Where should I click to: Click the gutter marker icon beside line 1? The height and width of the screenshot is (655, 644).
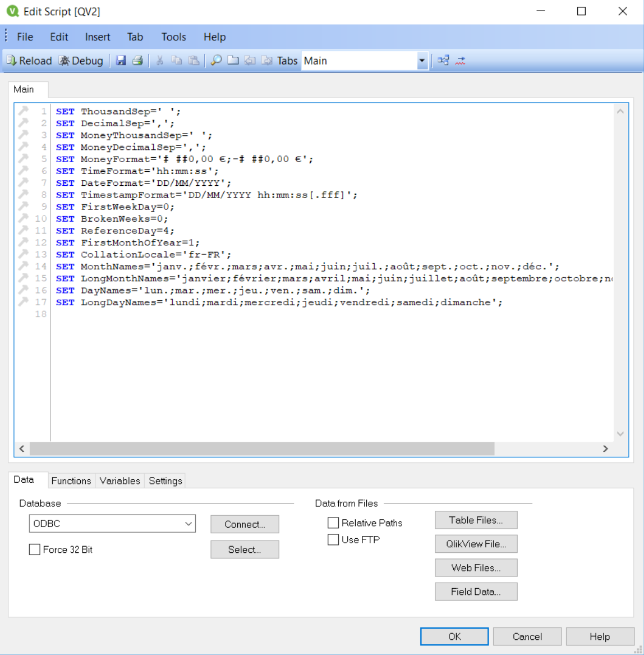click(x=24, y=111)
